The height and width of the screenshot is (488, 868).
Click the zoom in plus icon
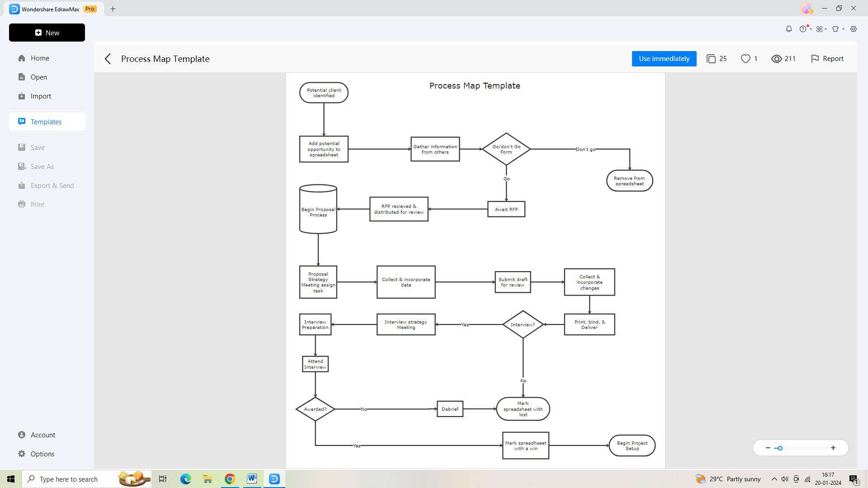pos(833,448)
